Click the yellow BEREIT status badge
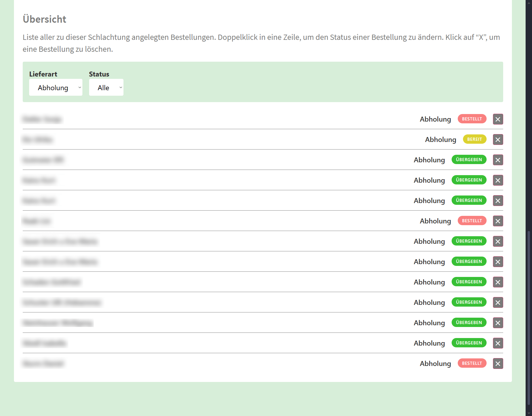 coord(474,139)
